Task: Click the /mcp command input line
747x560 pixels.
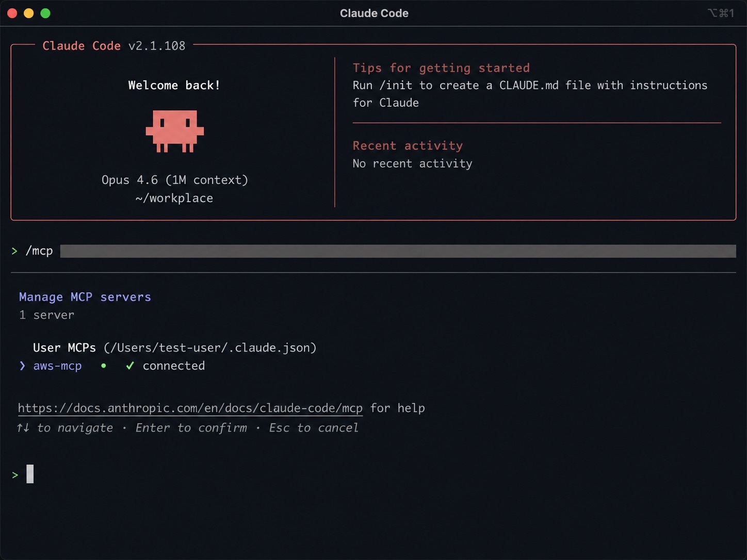Action: (x=373, y=251)
